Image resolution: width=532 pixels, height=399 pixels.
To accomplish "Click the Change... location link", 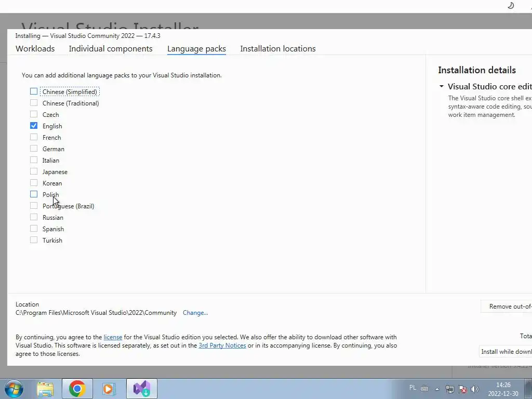I will click(195, 313).
